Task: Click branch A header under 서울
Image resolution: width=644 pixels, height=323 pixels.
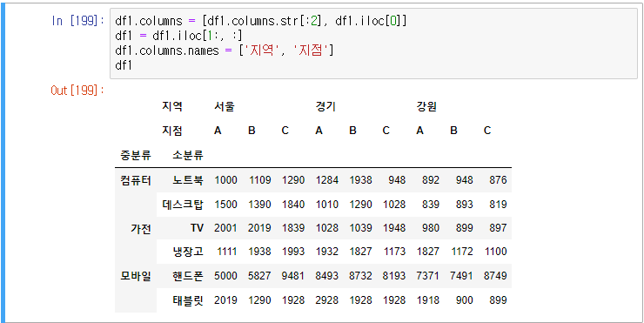Action: coord(218,131)
